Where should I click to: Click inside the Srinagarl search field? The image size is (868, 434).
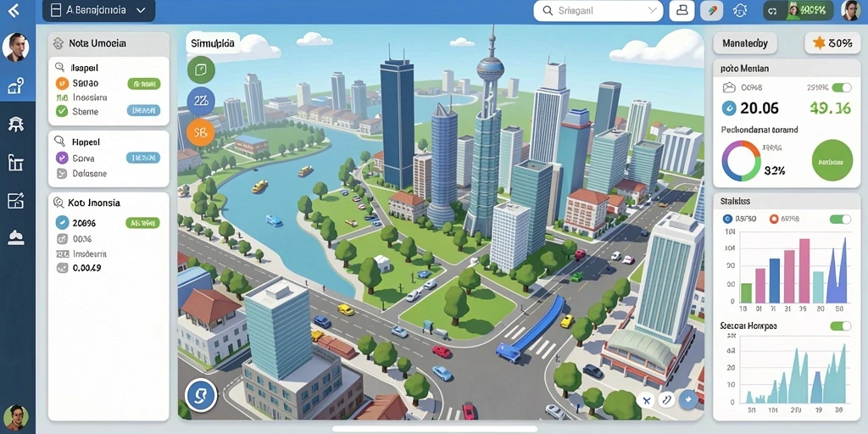coord(591,10)
